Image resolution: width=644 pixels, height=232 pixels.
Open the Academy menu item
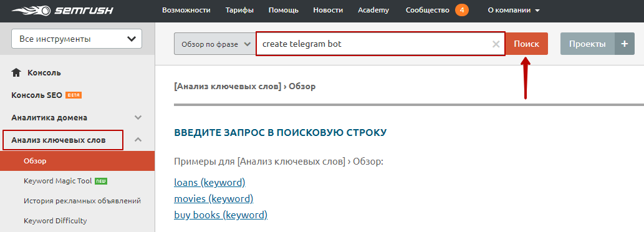point(373,10)
